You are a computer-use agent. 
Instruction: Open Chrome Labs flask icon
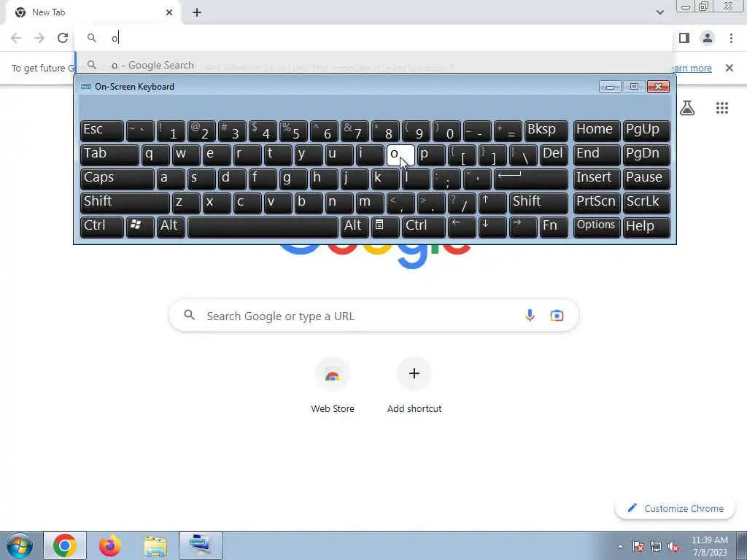click(x=687, y=108)
